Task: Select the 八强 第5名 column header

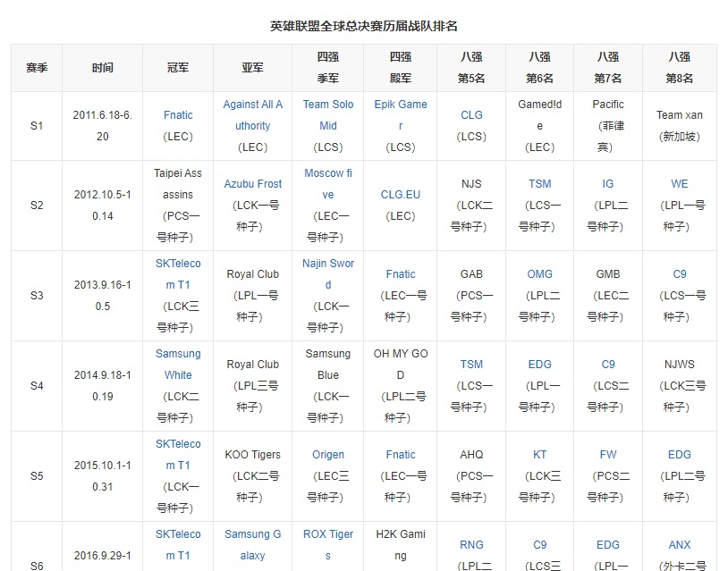Action: pos(471,68)
